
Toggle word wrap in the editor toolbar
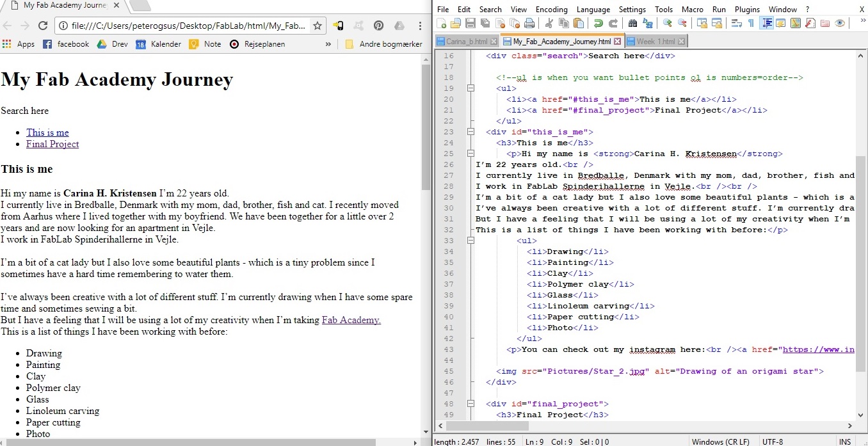736,24
